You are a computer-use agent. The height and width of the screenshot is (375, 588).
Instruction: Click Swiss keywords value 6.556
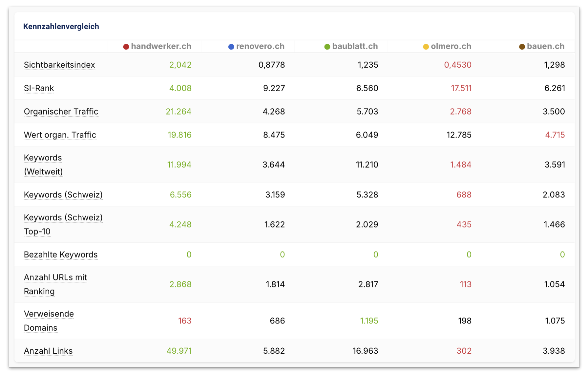[x=180, y=195]
